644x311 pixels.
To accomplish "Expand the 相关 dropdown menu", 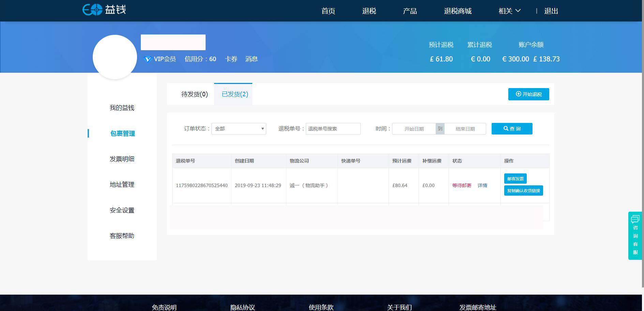I will click(509, 11).
